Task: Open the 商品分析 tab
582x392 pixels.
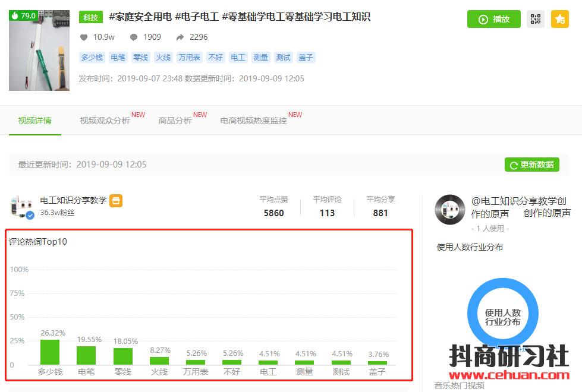Action: click(x=175, y=121)
